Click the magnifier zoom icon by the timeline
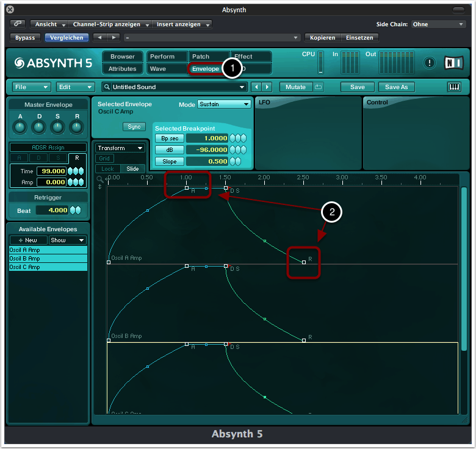 [x=99, y=179]
